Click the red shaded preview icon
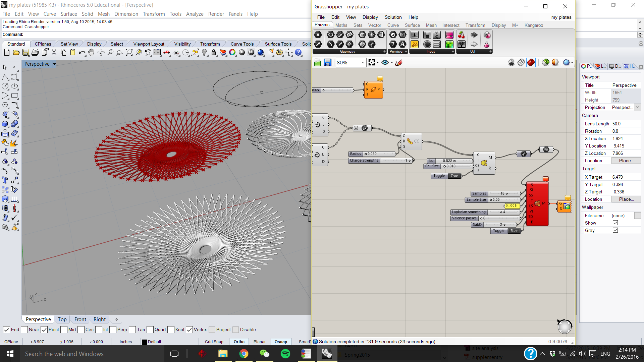Screen dimensions: 644x362 531,63
